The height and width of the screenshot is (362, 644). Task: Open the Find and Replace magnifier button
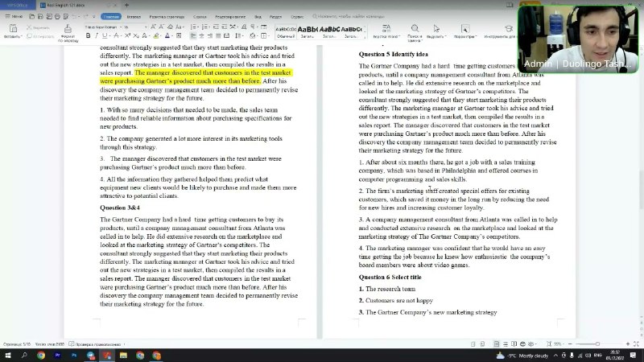[415, 32]
